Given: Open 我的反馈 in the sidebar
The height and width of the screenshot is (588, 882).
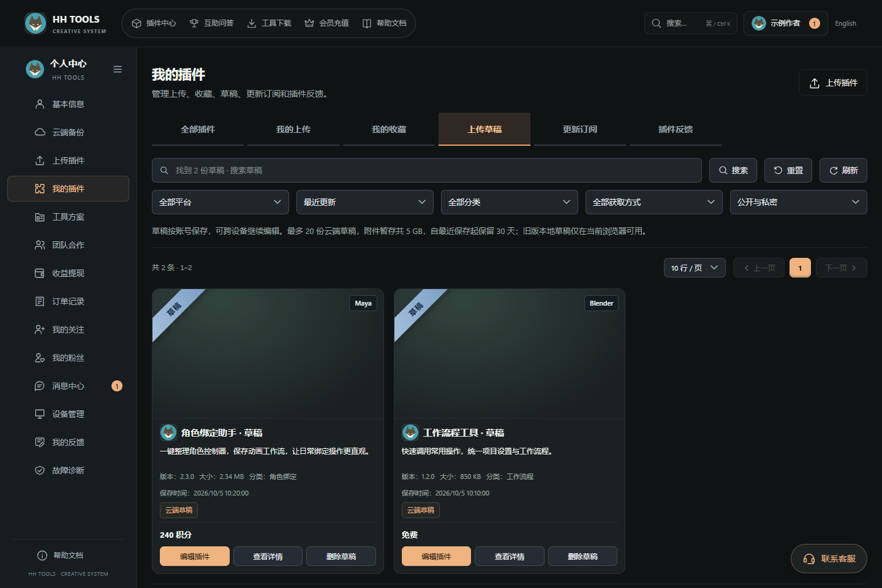Looking at the screenshot, I should [68, 442].
